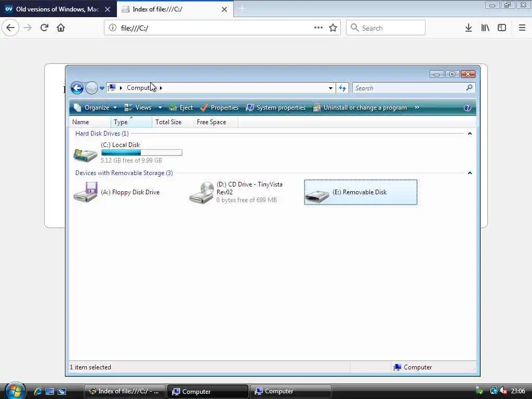Click "5.12 GB free of 9.99 GB" text
Viewport: 532px width, 399px height.
(x=131, y=161)
